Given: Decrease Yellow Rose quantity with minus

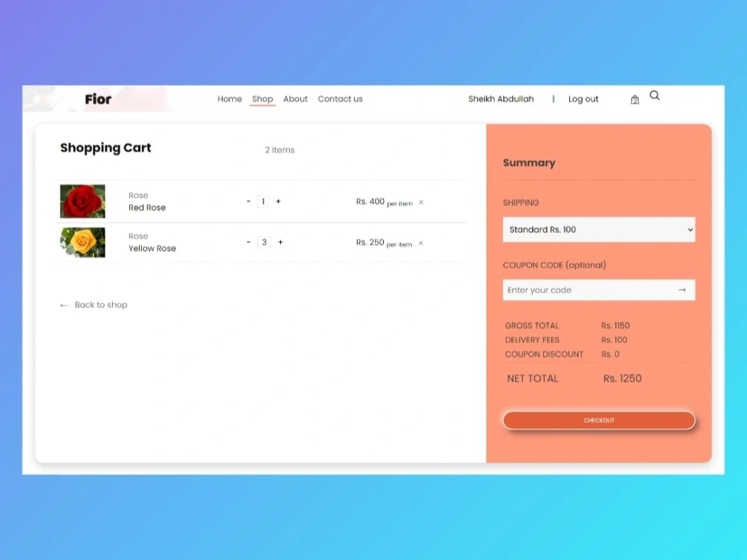Looking at the screenshot, I should point(248,242).
